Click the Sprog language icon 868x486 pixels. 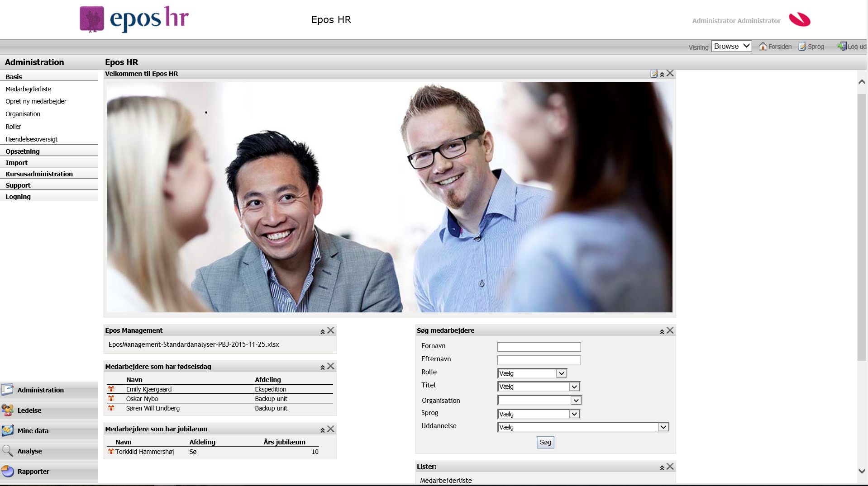click(x=802, y=47)
